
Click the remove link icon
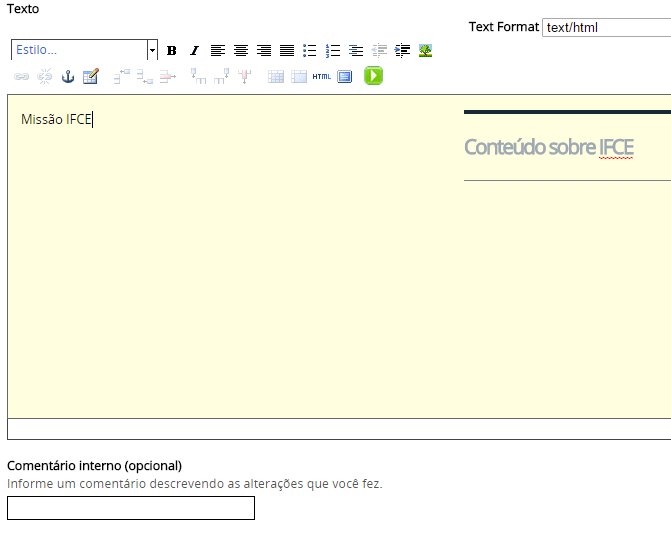tap(45, 77)
